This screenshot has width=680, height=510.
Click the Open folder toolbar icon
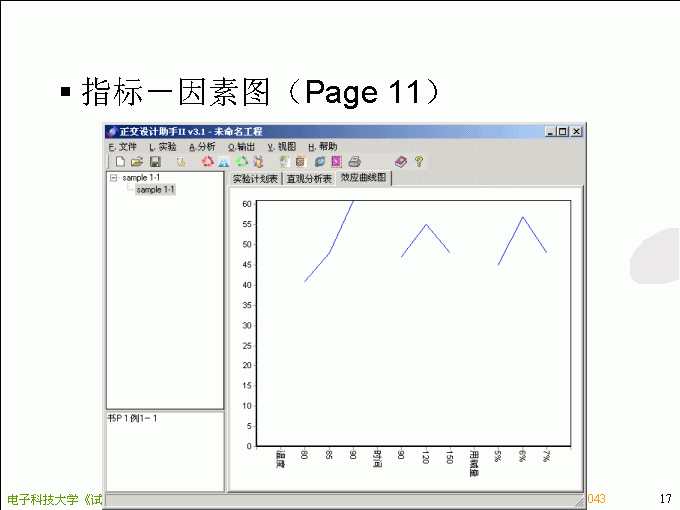[x=137, y=161]
